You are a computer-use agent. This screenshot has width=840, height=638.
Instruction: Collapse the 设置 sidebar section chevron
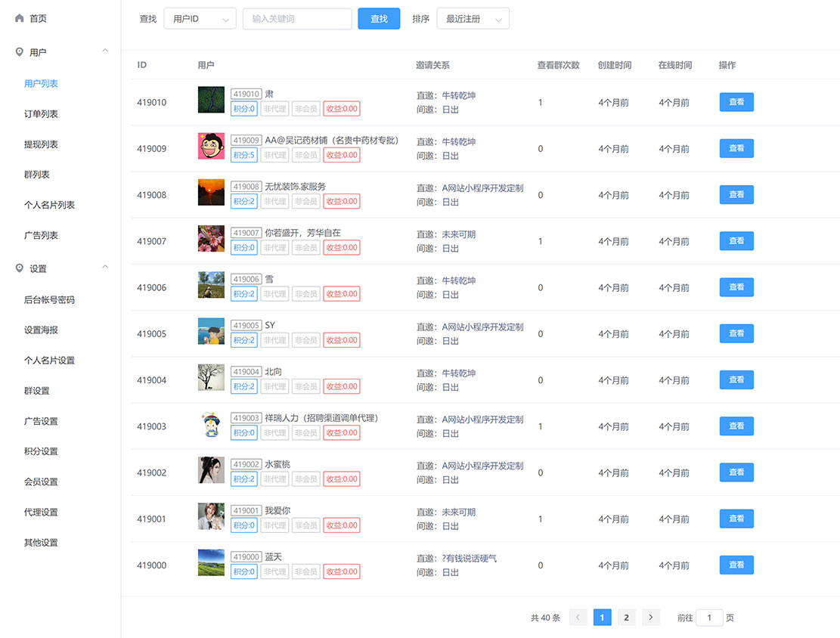105,267
